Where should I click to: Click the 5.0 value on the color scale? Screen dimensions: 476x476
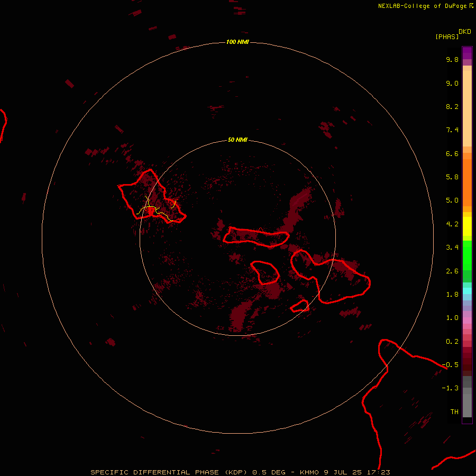tap(452, 200)
